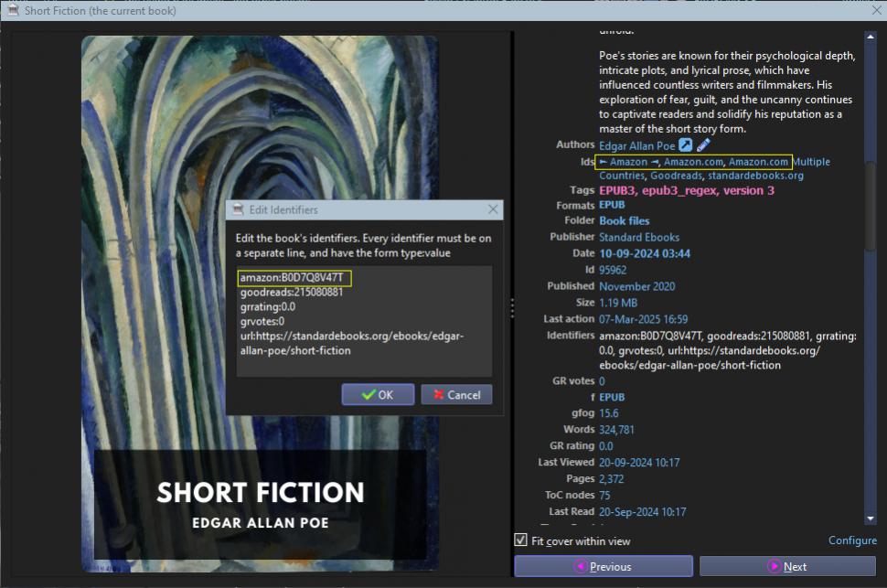The height and width of the screenshot is (588, 887).
Task: Click the EPUB3 tag link
Action: point(617,190)
